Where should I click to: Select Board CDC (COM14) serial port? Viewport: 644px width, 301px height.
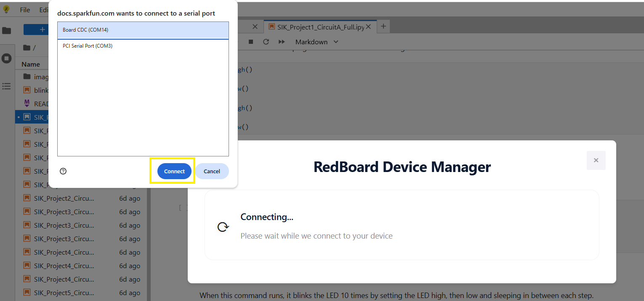click(143, 30)
